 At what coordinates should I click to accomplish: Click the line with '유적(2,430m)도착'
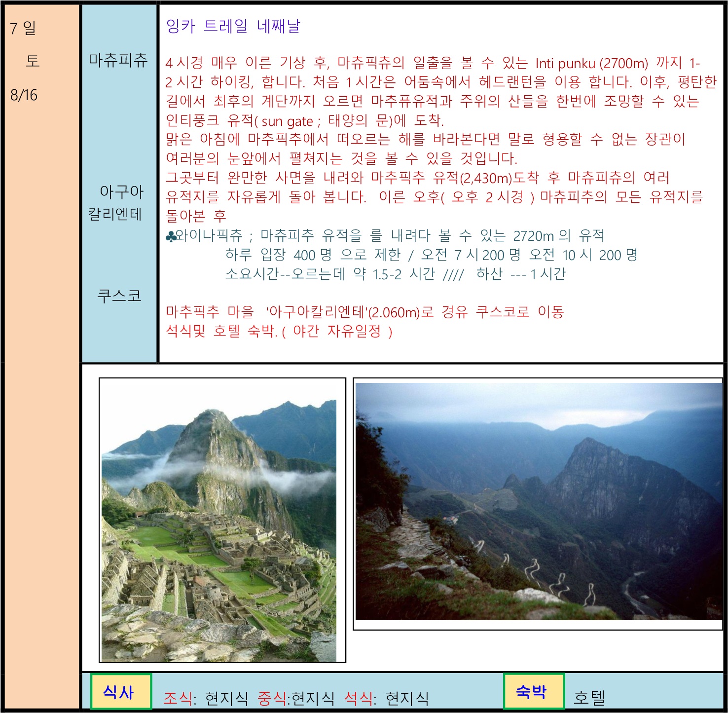point(418,177)
